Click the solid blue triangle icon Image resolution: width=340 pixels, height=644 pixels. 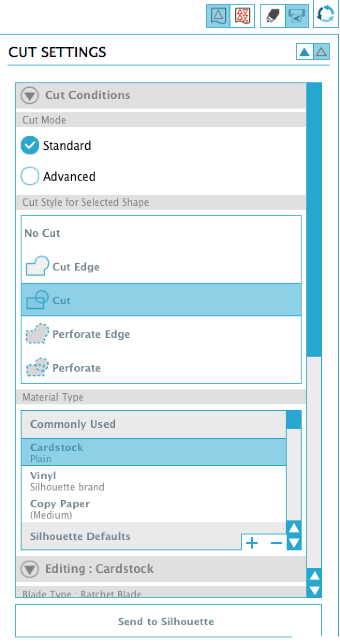pyautogui.click(x=304, y=52)
